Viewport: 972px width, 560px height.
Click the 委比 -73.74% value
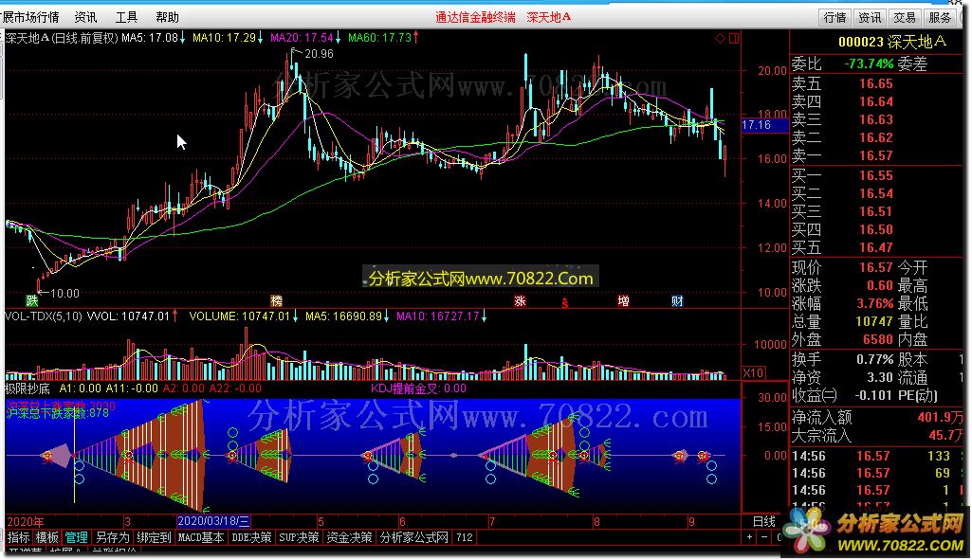[x=869, y=63]
